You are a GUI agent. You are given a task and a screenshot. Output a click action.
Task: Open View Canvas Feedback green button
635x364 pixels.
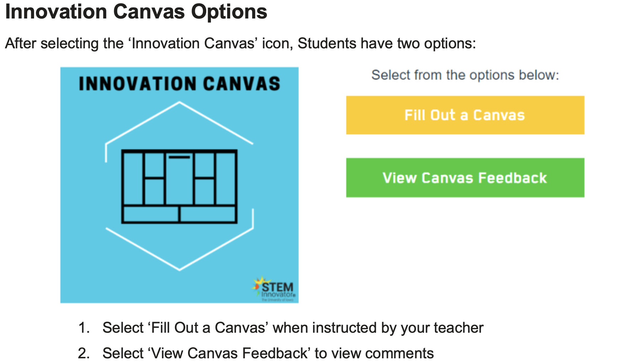tap(465, 178)
